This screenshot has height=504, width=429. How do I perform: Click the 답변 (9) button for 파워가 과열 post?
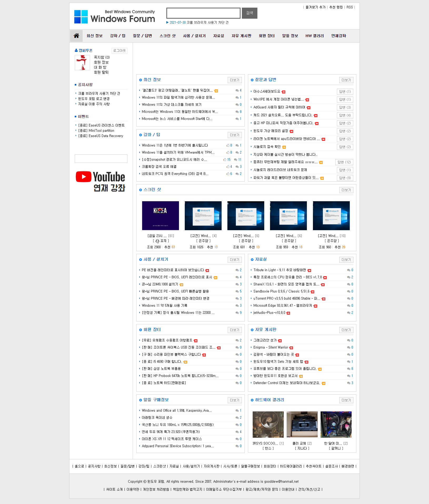click(x=345, y=178)
